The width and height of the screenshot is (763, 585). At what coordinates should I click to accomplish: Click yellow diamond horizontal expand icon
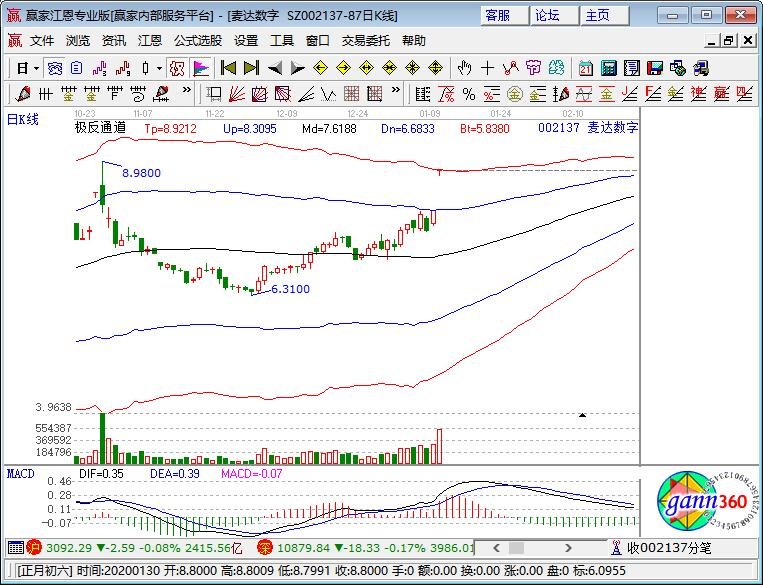coord(366,68)
